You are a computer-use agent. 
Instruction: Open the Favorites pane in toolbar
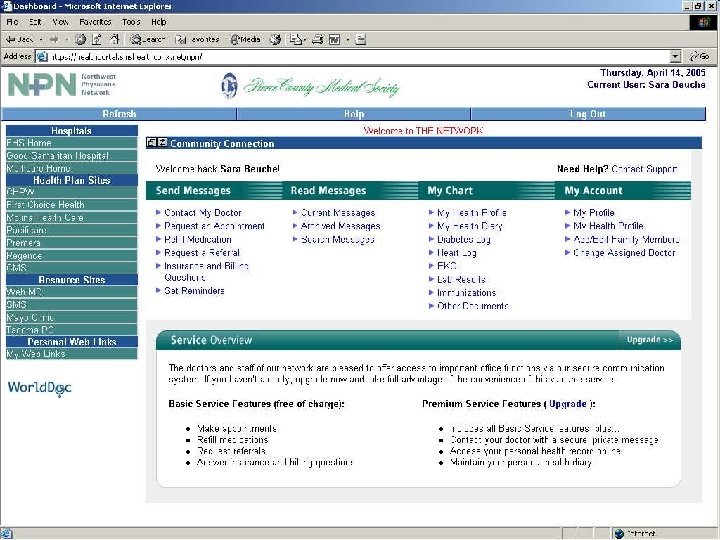coord(197,40)
